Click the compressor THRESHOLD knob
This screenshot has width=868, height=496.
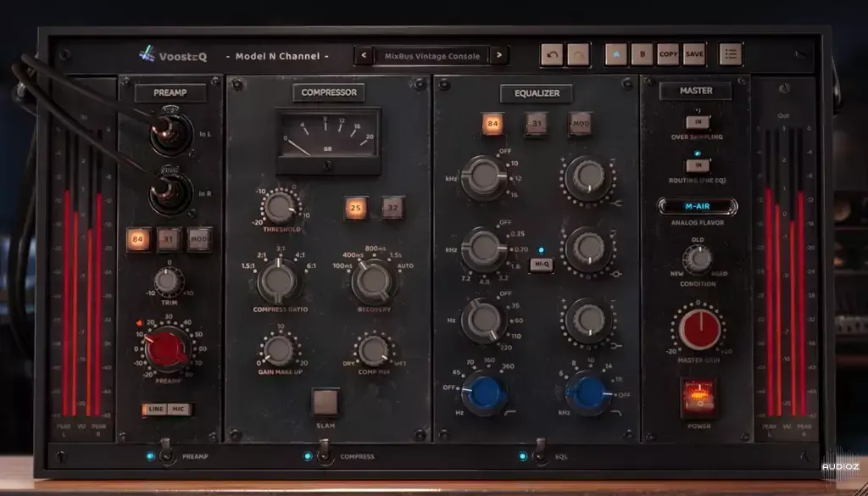coord(279,207)
